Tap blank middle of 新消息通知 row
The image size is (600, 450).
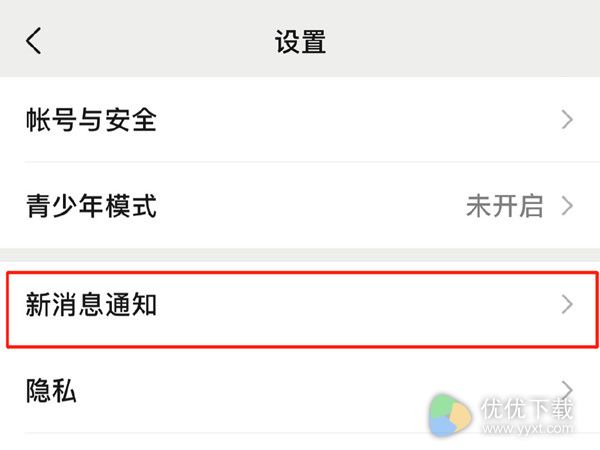click(356, 305)
